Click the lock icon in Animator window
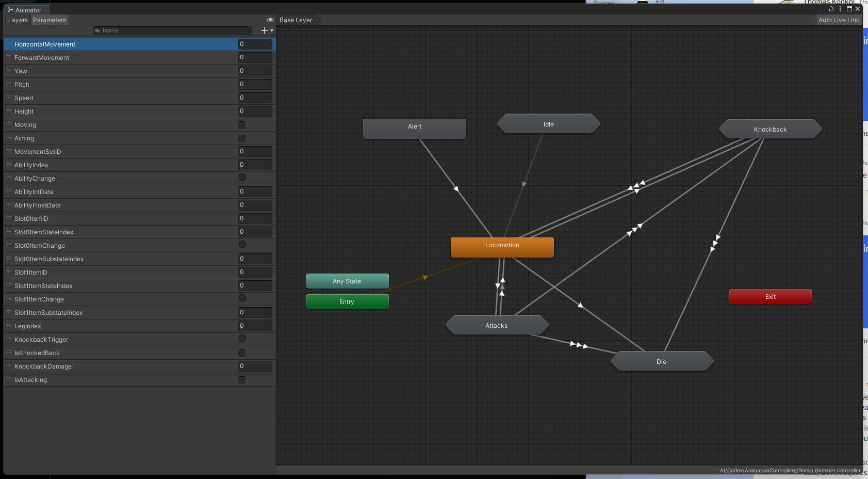This screenshot has width=868, height=479. [831, 9]
